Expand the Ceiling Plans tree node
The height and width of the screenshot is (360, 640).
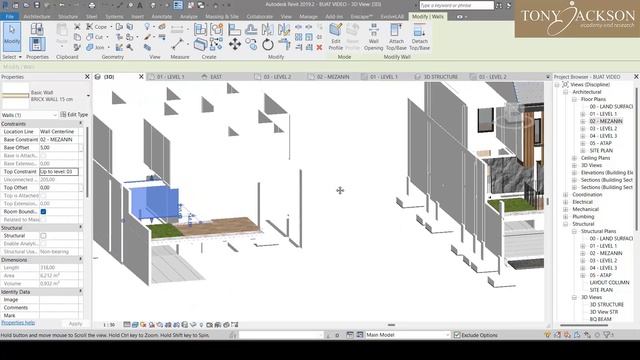coord(574,158)
